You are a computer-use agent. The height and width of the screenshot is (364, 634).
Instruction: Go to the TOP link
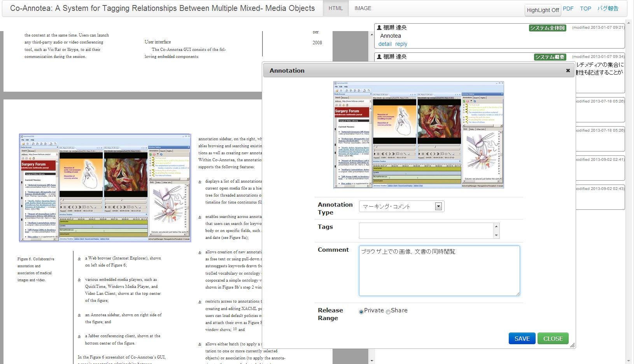585,9
